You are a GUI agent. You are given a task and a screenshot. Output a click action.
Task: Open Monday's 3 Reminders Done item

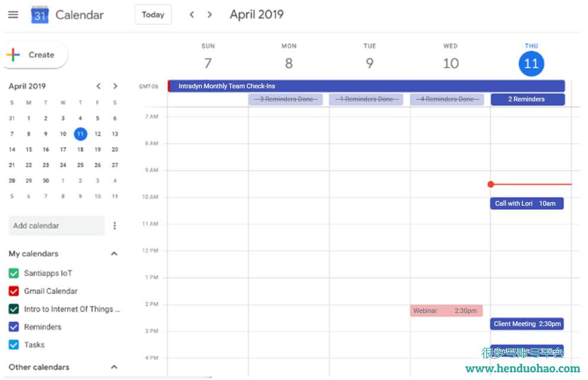tap(286, 99)
